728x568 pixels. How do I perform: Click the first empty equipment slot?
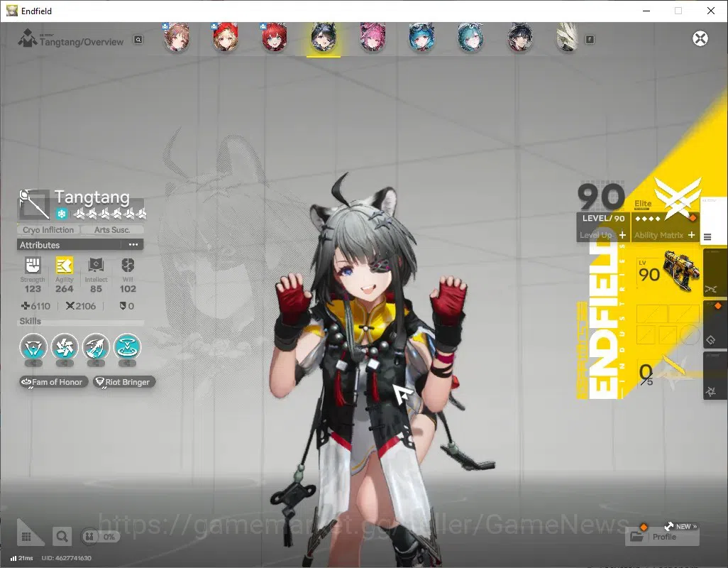pyautogui.click(x=651, y=314)
